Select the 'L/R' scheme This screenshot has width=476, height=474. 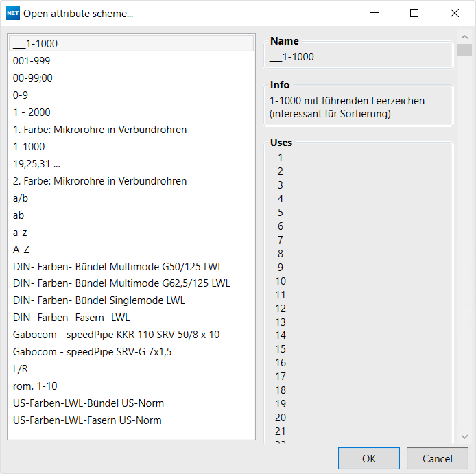(132, 369)
